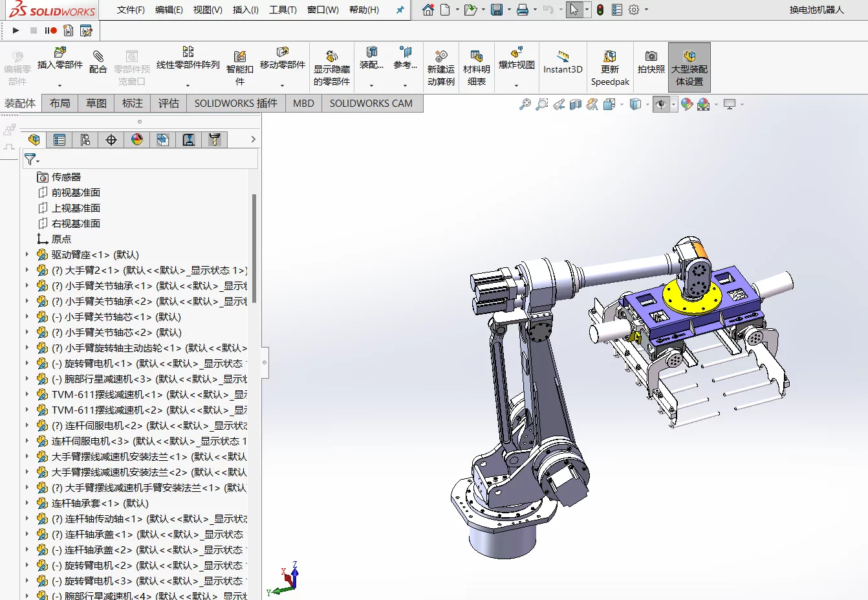Open the PropertyManager tab icon
Image resolution: width=868 pixels, height=600 pixels.
pyautogui.click(x=60, y=140)
